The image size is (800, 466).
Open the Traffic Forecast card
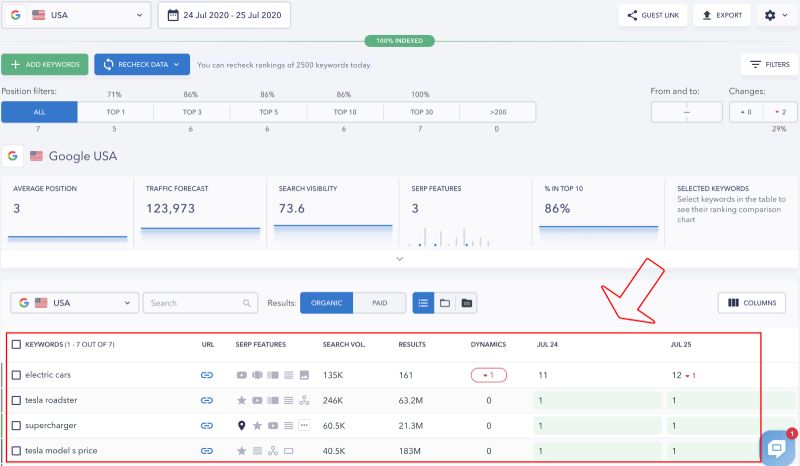coord(200,212)
